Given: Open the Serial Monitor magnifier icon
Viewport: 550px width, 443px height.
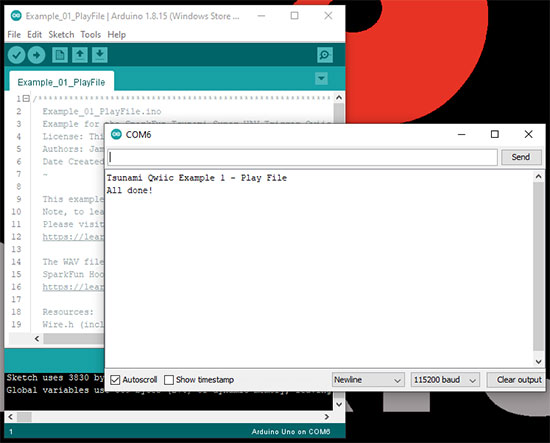Looking at the screenshot, I should (325, 55).
